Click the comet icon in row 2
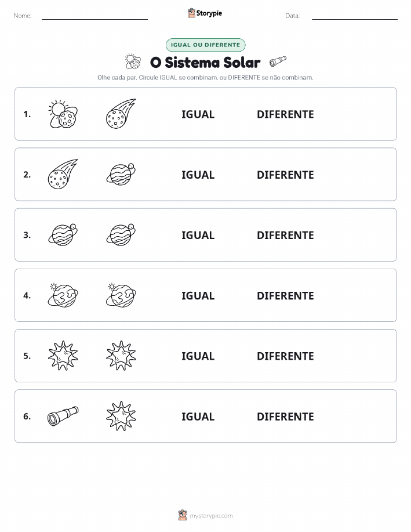Viewport: 411px width, 532px height. click(63, 174)
